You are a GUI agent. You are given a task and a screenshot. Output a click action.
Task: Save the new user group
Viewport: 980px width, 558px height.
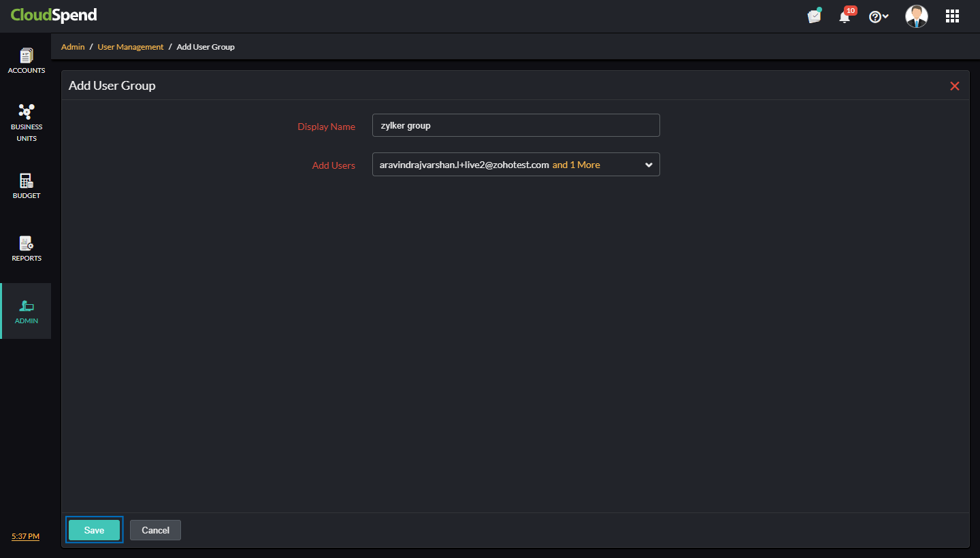point(94,529)
